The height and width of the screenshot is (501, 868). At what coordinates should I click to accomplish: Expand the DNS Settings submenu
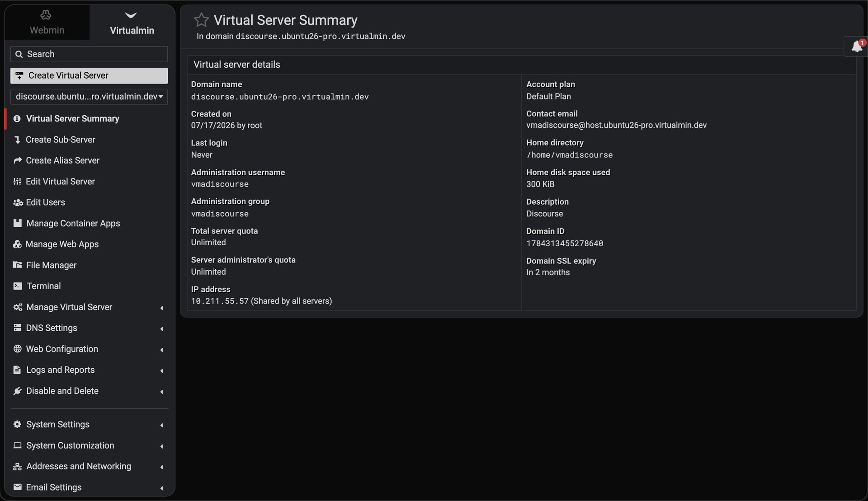point(89,328)
